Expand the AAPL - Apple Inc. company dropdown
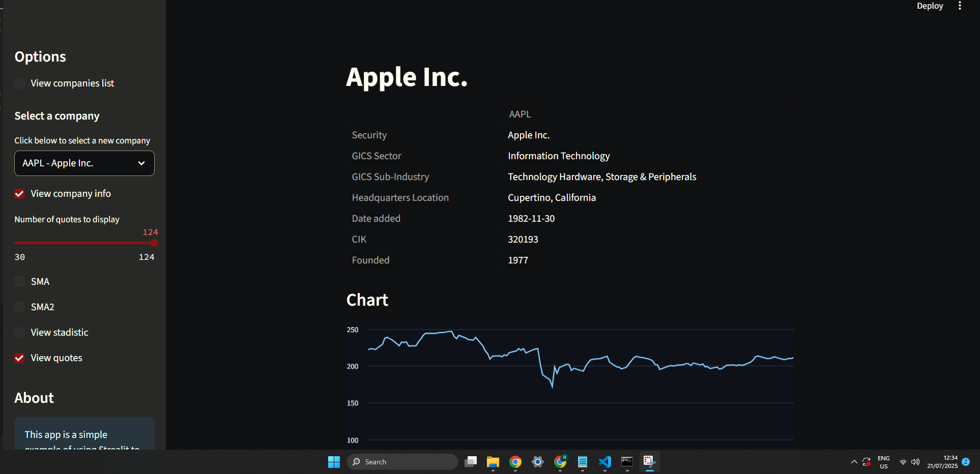Image resolution: width=980 pixels, height=474 pixels. [x=84, y=163]
